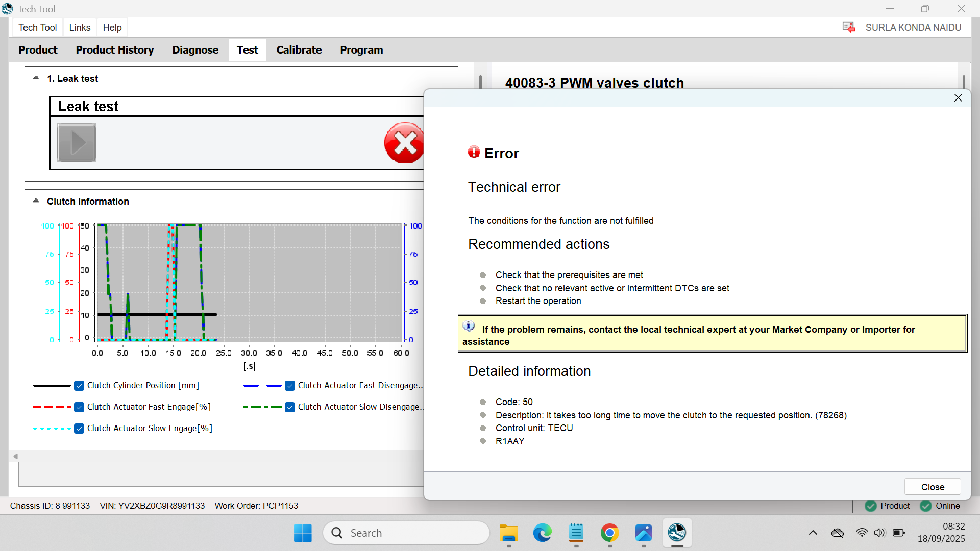Open the Tech Tool menu
Viewport: 980px width, 551px height.
coord(38,28)
